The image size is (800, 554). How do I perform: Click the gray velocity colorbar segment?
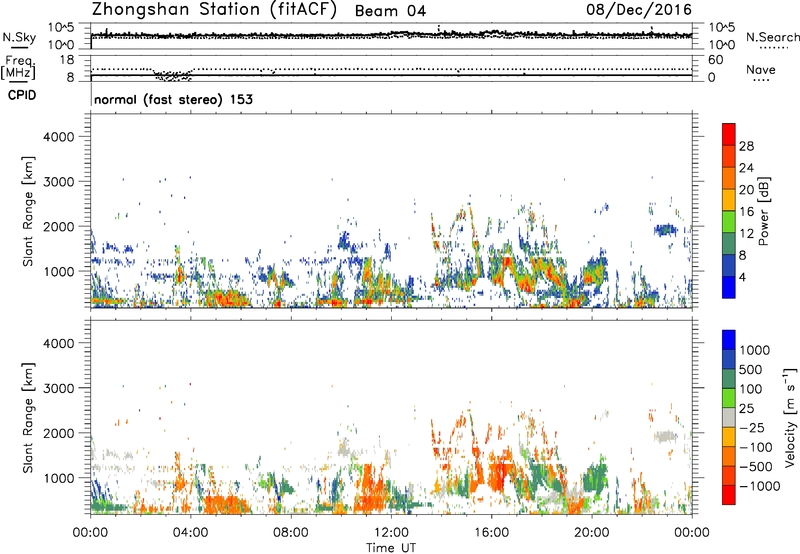(729, 417)
